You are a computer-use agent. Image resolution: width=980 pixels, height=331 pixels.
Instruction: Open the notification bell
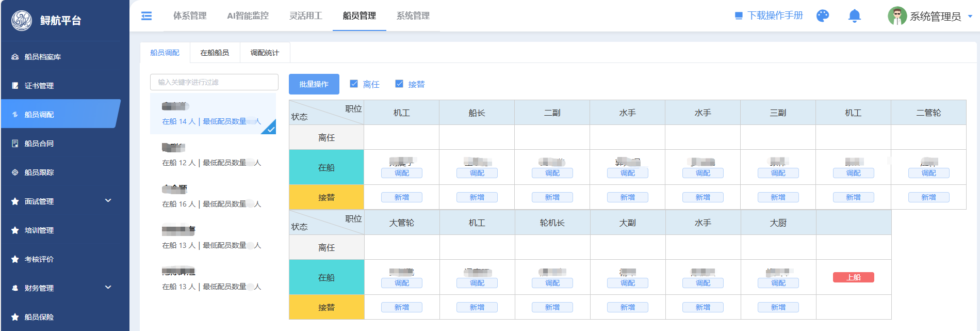854,16
